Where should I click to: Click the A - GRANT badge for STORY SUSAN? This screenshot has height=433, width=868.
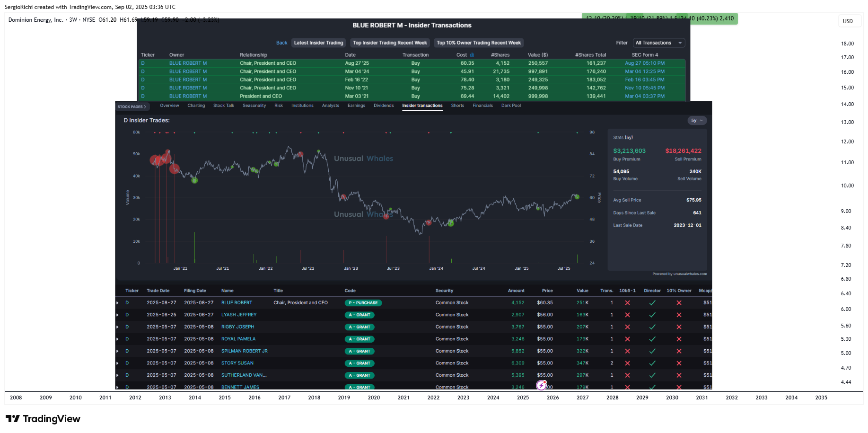(360, 363)
